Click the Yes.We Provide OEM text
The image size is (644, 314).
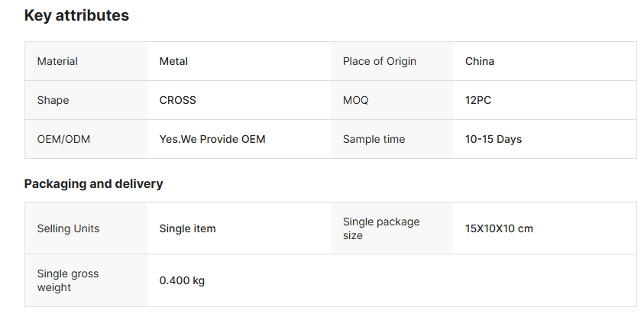[x=212, y=139]
